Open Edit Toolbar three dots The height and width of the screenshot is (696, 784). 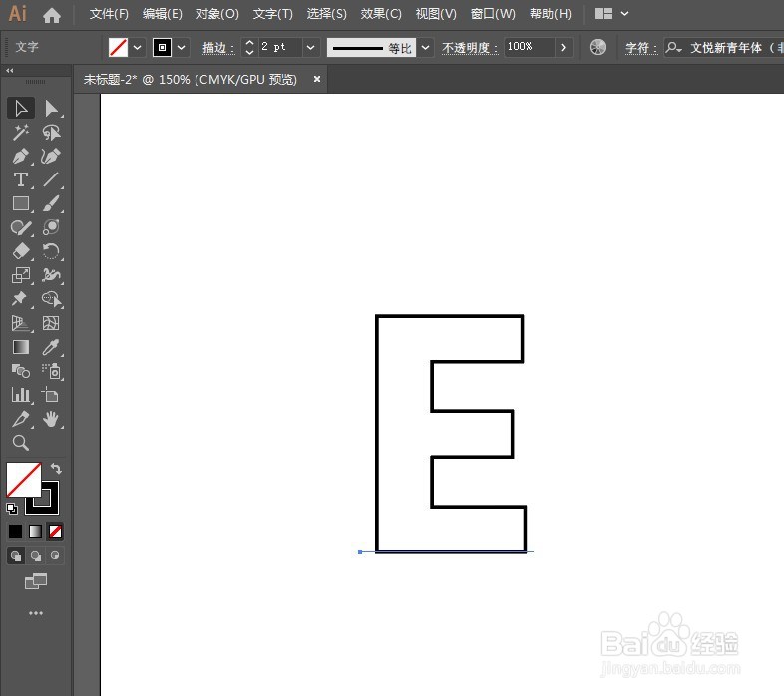pos(36,613)
